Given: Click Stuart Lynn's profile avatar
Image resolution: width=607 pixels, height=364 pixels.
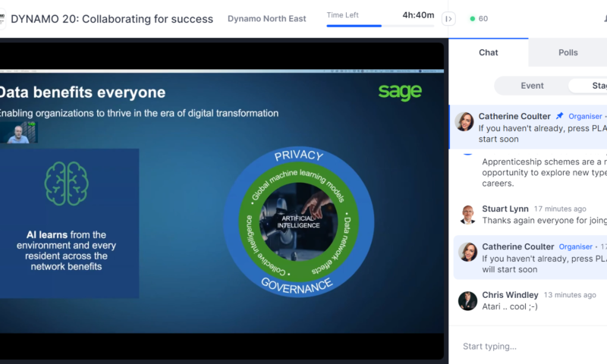Looking at the screenshot, I should (467, 215).
